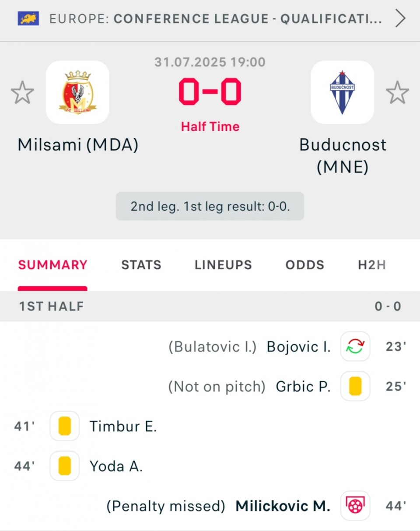Open Conference League qualification header
This screenshot has height=531, width=420.
point(215,19)
